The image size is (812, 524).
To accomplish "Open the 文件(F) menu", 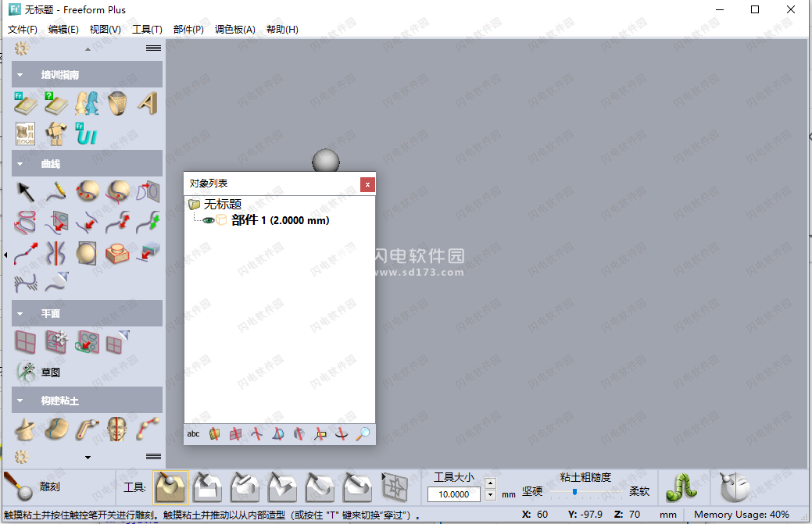I will tap(22, 30).
